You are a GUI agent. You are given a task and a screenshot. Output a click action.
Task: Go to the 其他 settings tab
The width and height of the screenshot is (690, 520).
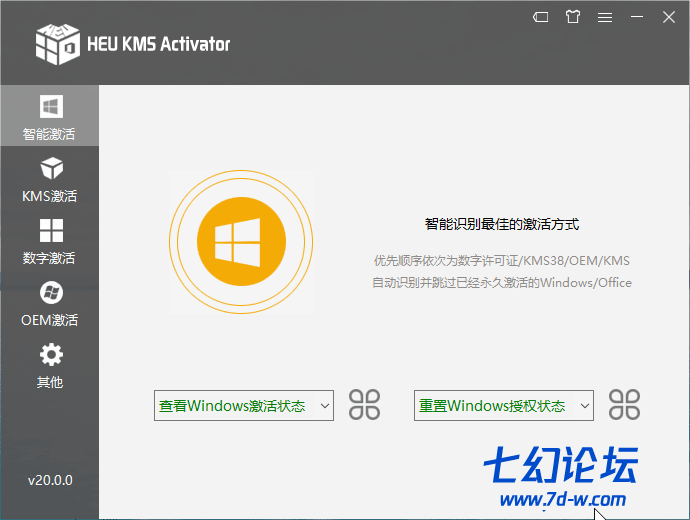click(x=50, y=365)
